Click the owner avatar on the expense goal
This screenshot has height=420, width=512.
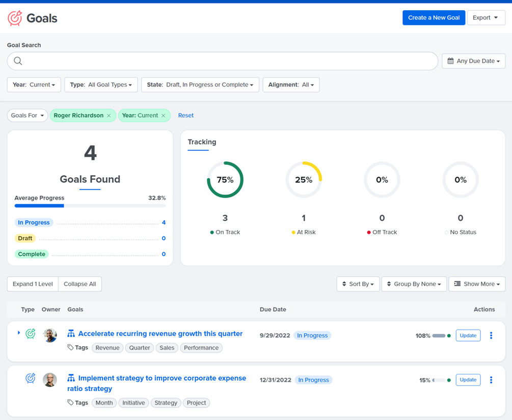click(x=50, y=380)
